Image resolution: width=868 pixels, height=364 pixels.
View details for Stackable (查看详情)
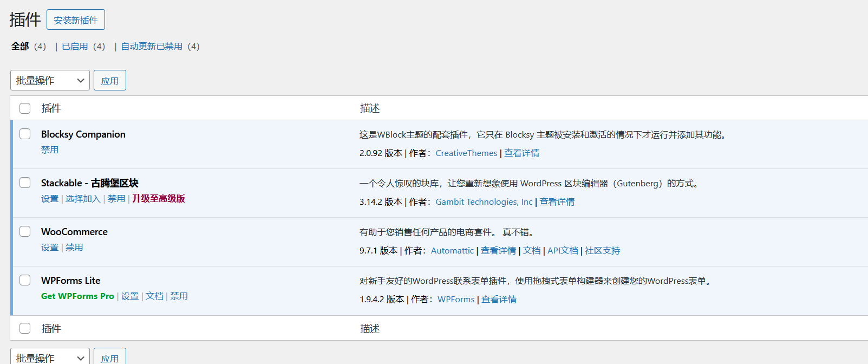click(x=557, y=202)
